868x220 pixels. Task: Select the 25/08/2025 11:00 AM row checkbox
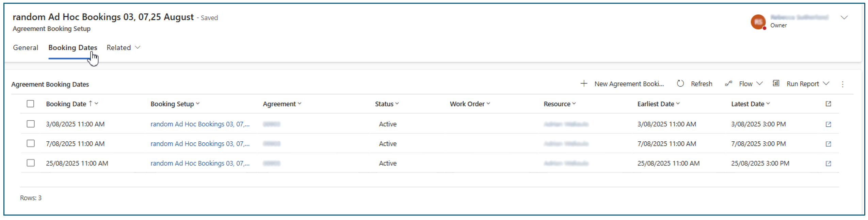coord(31,163)
